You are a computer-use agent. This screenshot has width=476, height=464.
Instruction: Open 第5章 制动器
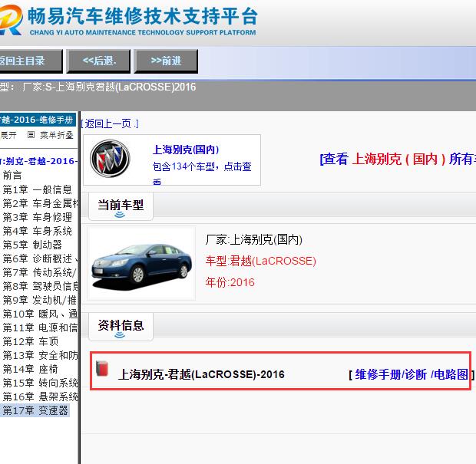tap(32, 245)
